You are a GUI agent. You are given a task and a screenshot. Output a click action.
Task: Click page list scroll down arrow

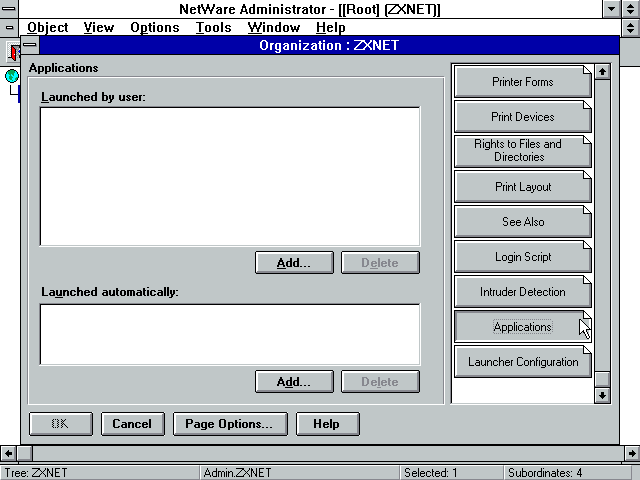pos(602,395)
